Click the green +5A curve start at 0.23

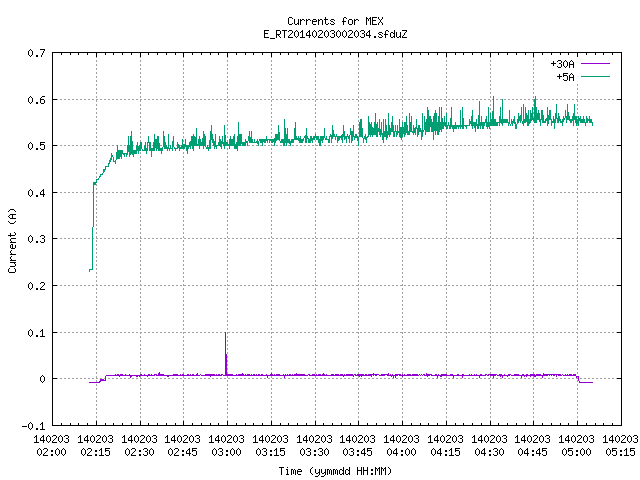pyautogui.click(x=90, y=270)
